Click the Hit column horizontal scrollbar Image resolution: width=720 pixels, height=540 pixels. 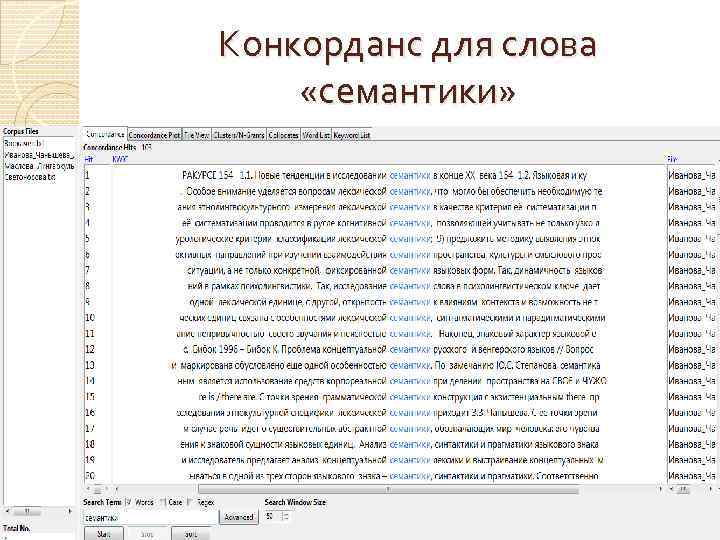pos(97,489)
